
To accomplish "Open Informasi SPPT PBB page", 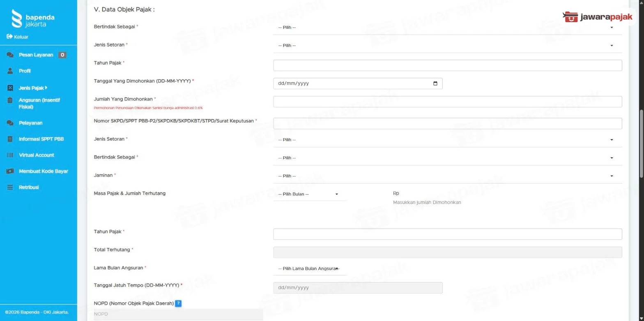I will 41,139.
